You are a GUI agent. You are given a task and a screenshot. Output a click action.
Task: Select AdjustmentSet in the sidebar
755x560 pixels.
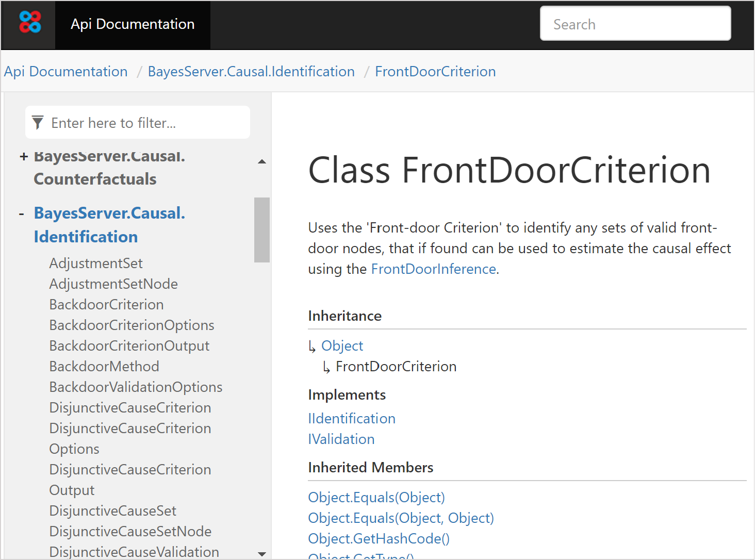(x=96, y=263)
